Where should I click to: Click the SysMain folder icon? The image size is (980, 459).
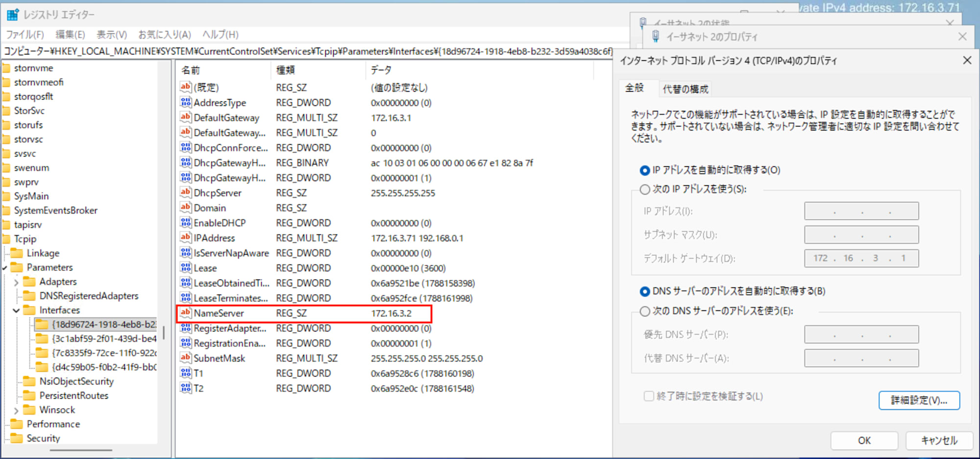(x=6, y=196)
